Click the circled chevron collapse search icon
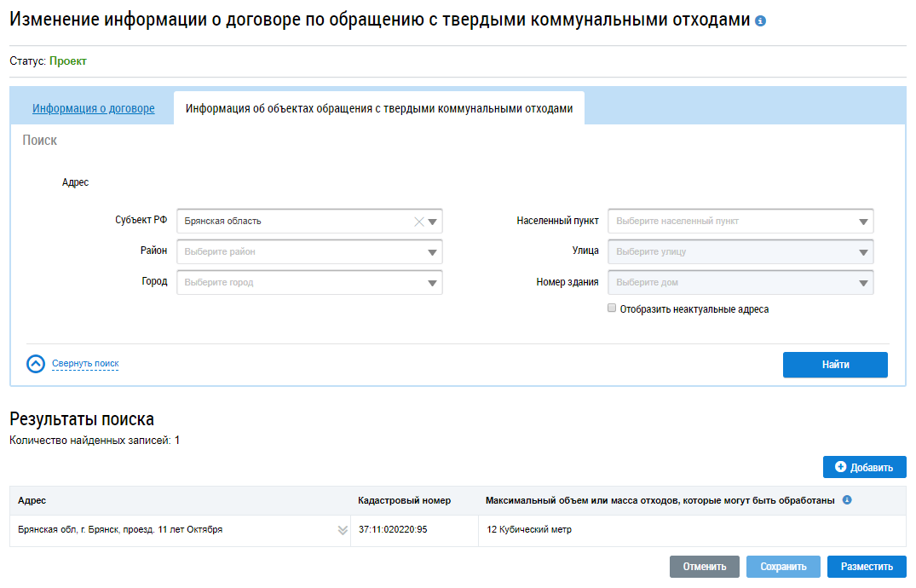This screenshot has width=916, height=588. 36,364
